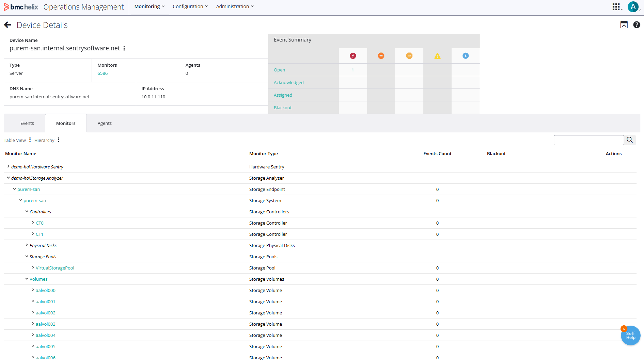
Task: Open the apps grid launcher icon
Action: (616, 7)
